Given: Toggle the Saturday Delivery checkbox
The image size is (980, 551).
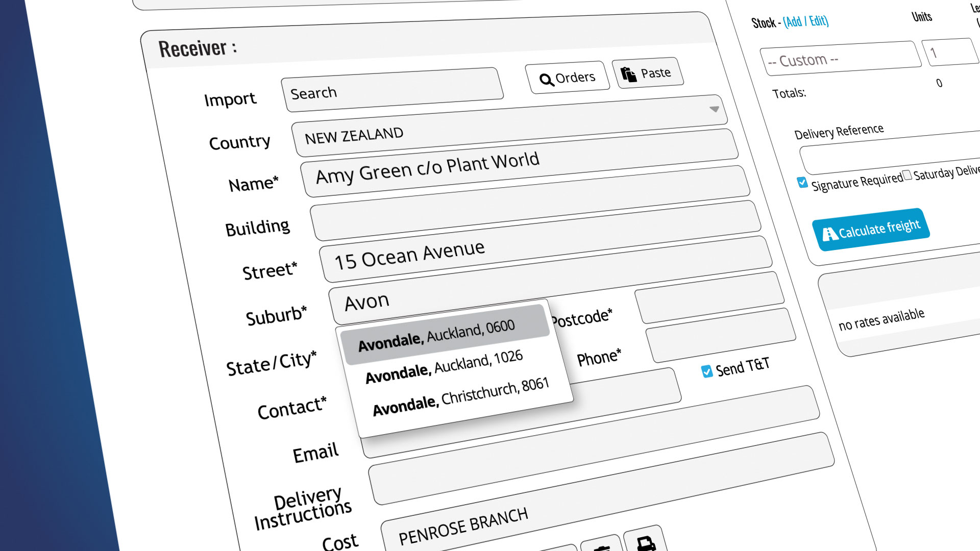Looking at the screenshot, I should pyautogui.click(x=907, y=176).
